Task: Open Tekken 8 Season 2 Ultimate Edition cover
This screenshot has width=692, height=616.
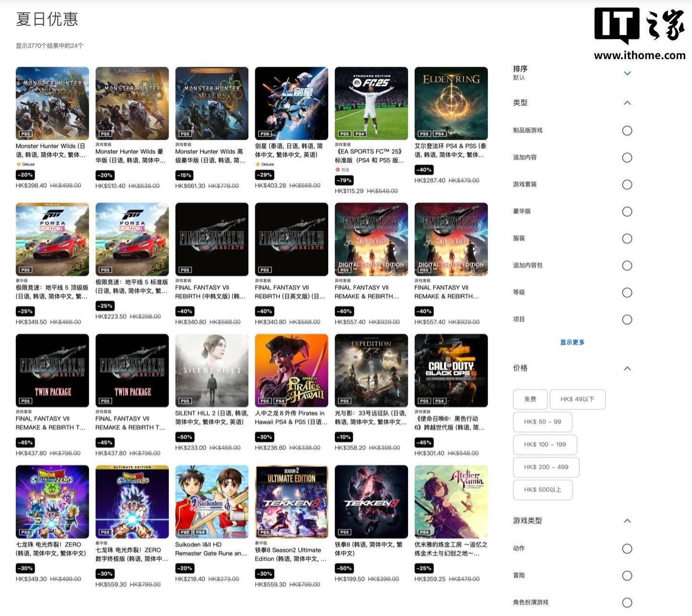Action: [292, 502]
